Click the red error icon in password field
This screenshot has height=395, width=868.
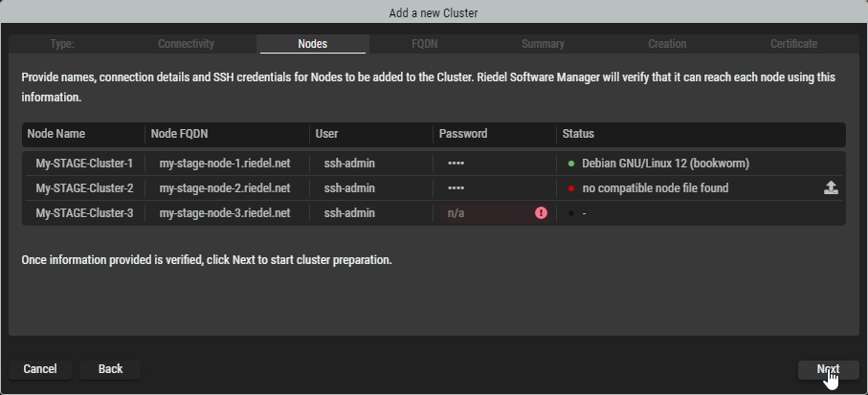click(x=541, y=213)
